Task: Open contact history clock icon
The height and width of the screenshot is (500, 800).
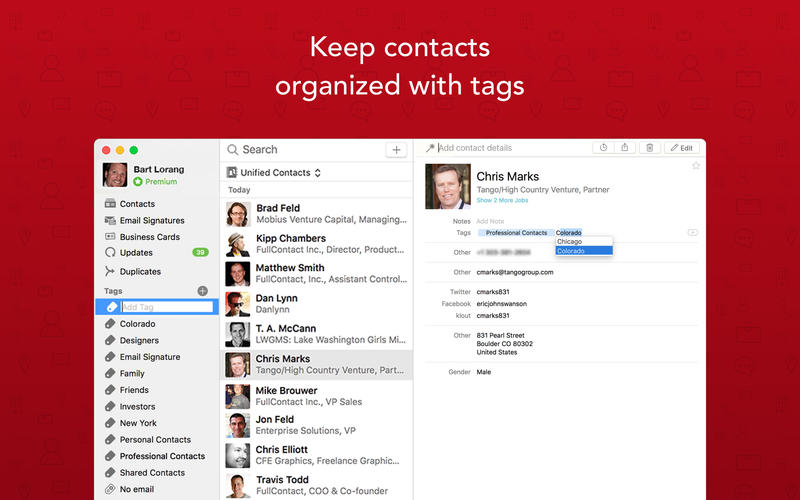Action: 602,148
